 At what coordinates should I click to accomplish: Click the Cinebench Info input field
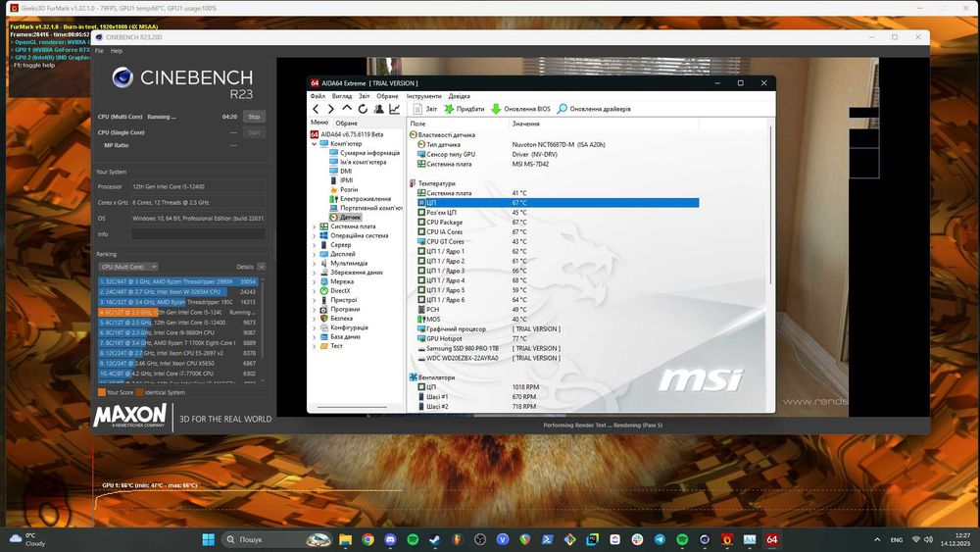198,234
